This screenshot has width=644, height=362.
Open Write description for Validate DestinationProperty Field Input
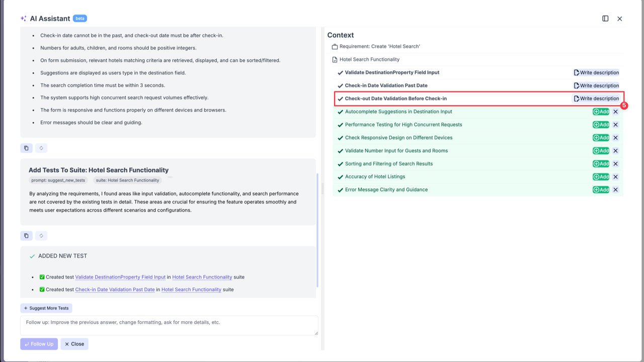click(597, 72)
